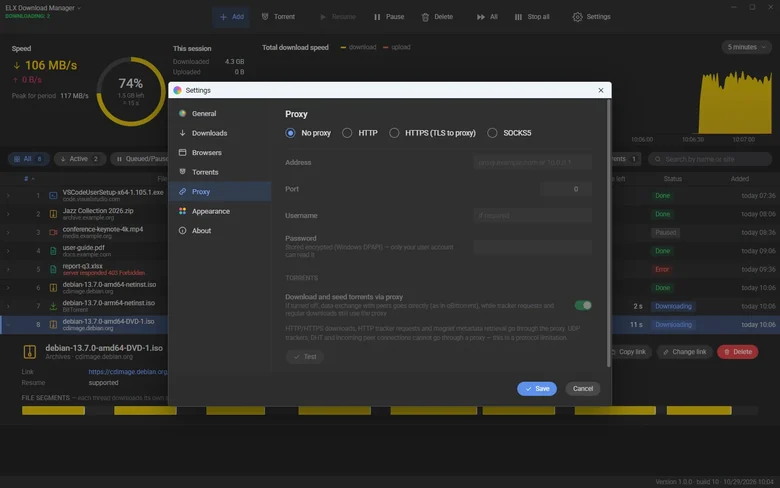The width and height of the screenshot is (780, 488).
Task: Open the 5 minutes period dropdown
Action: [746, 47]
